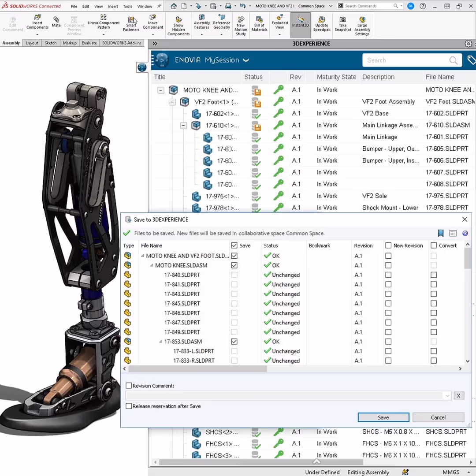
Task: Open the Tools menu
Action: tap(127, 6)
